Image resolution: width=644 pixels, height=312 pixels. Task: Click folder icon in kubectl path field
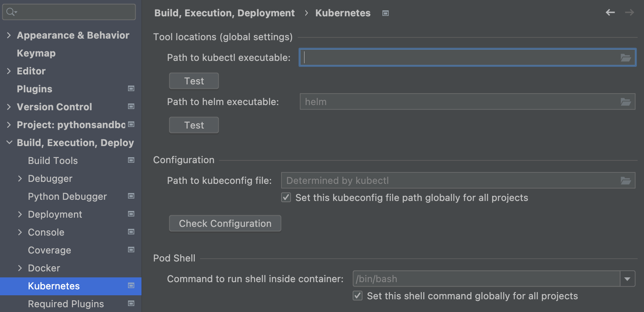point(626,58)
